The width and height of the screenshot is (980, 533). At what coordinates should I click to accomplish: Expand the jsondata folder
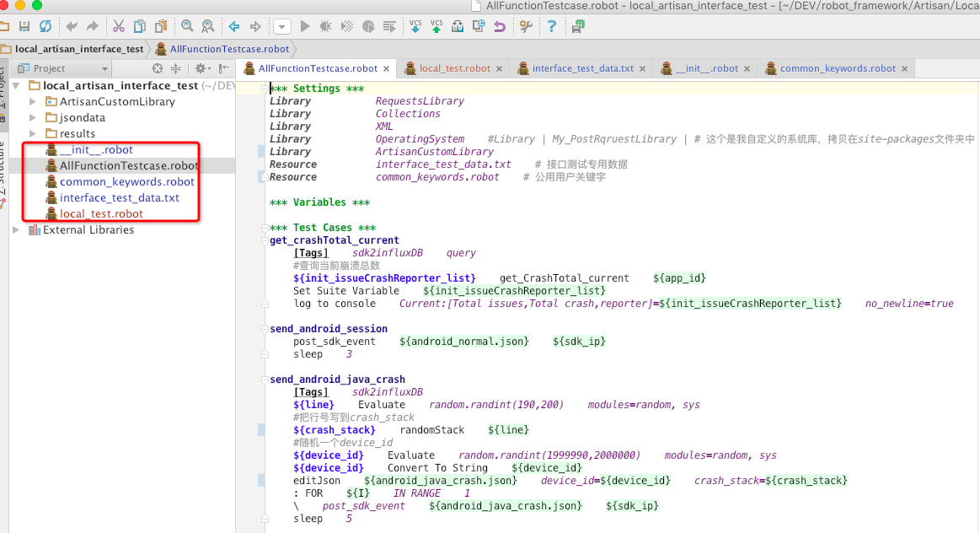pyautogui.click(x=33, y=118)
